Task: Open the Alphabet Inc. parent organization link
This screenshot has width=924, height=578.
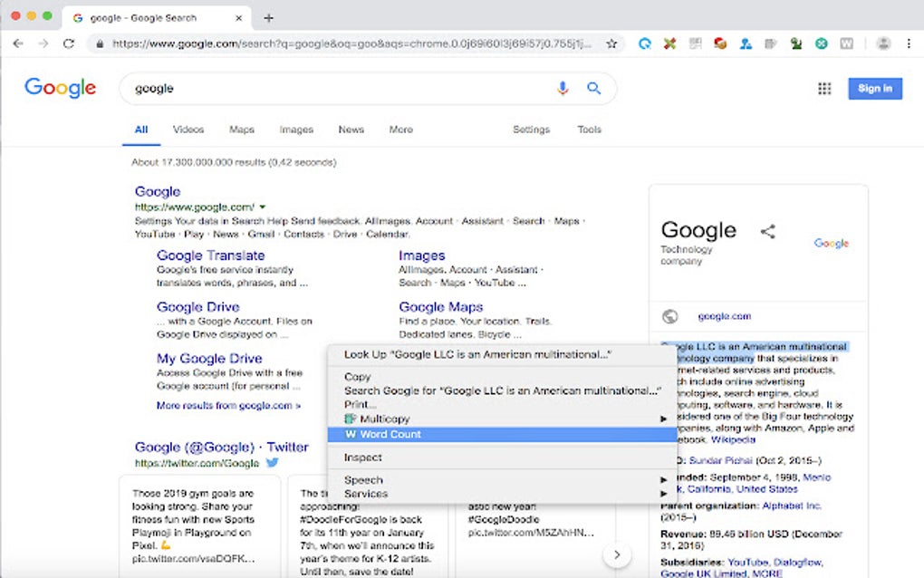Action: pyautogui.click(x=792, y=506)
